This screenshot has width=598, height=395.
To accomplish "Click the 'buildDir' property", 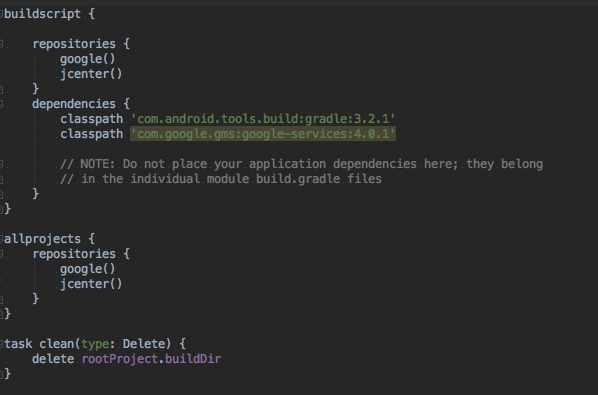I will click(193, 359).
